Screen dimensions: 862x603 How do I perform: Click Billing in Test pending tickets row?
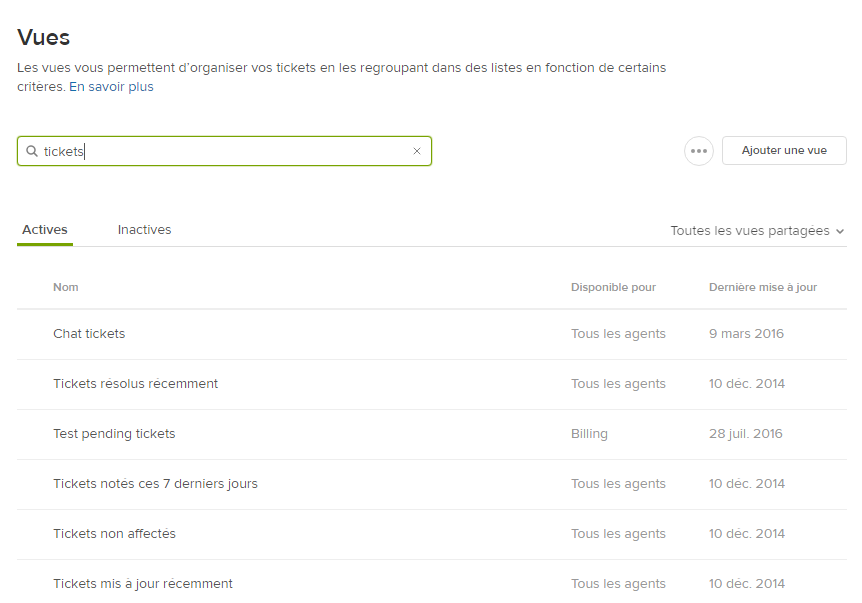pos(589,434)
